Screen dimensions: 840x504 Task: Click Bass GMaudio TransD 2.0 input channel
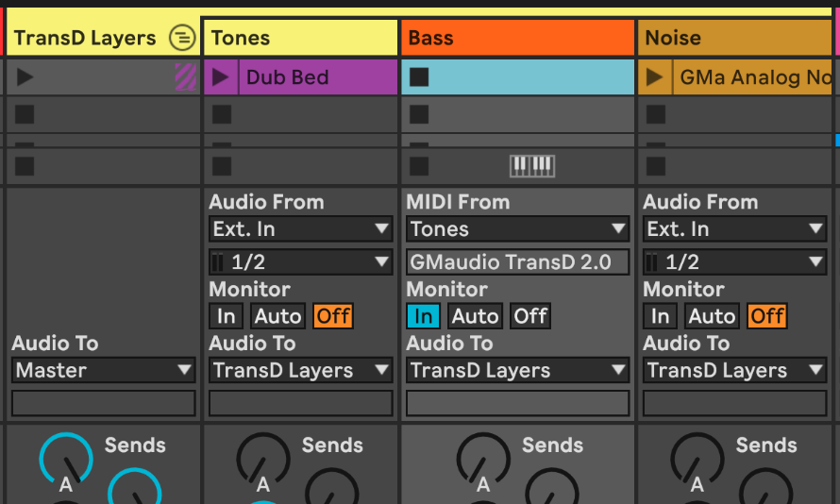pos(517,261)
